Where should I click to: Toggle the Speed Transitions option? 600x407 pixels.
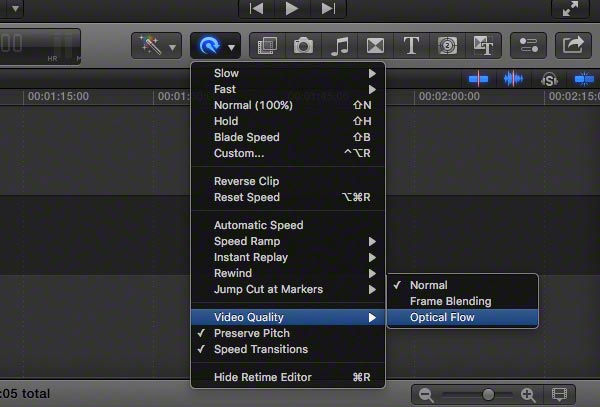288,349
